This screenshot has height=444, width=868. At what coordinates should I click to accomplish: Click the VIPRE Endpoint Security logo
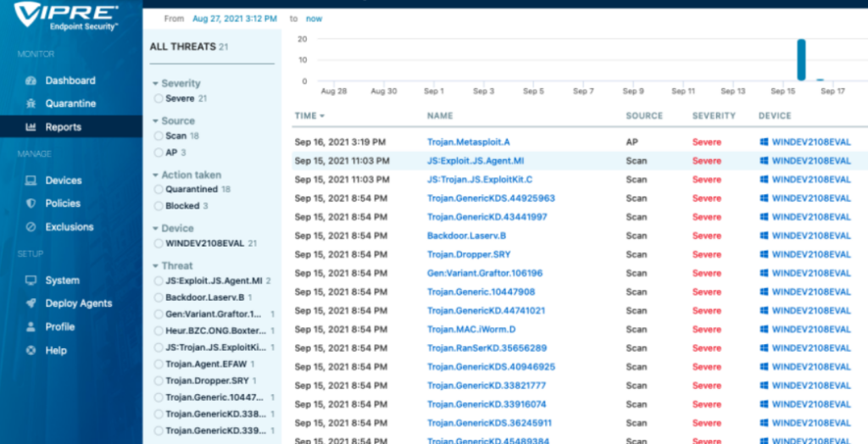tap(66, 16)
